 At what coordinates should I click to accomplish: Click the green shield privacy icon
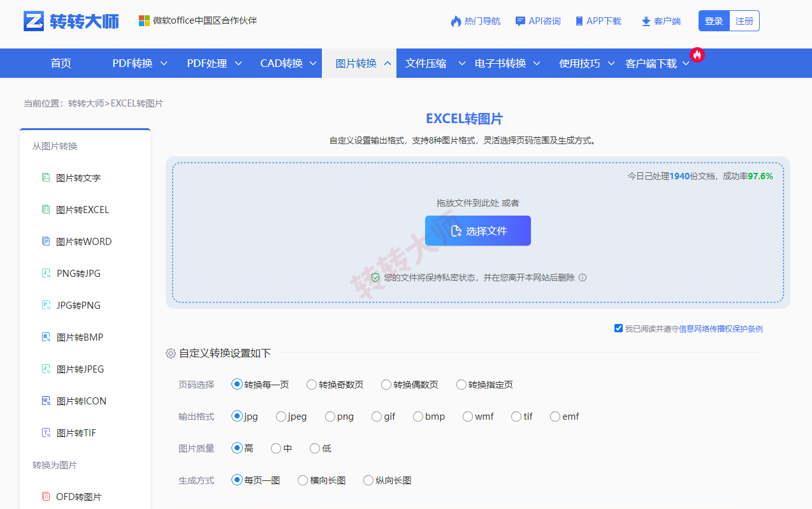point(375,277)
